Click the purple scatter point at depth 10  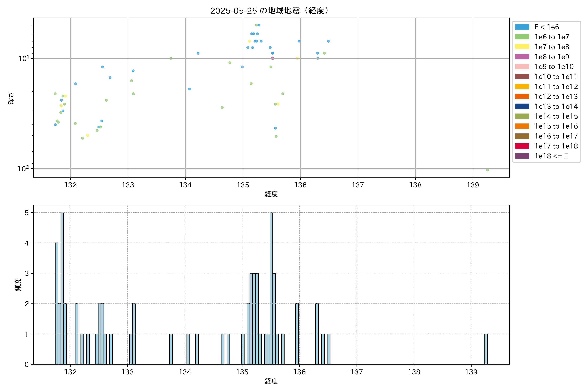272,58
